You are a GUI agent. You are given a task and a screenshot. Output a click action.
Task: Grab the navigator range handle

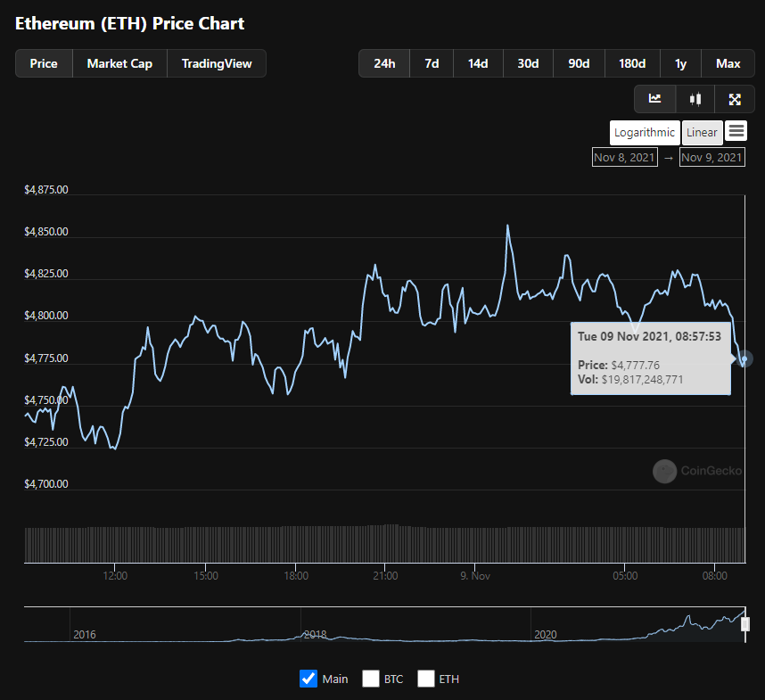(745, 624)
